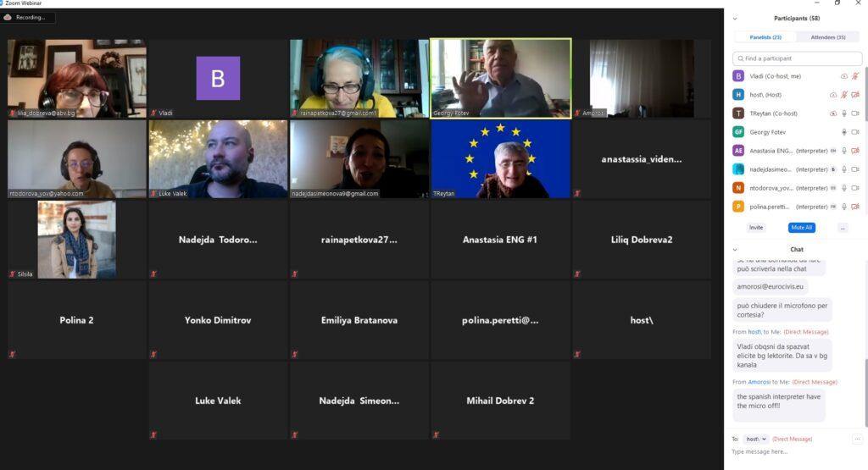Click the Recording cloud indicator

click(x=8, y=17)
